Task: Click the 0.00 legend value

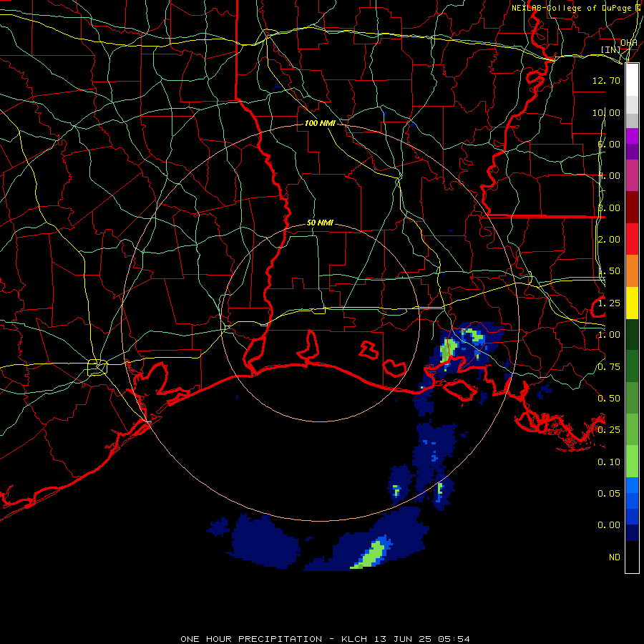Action: tap(609, 525)
